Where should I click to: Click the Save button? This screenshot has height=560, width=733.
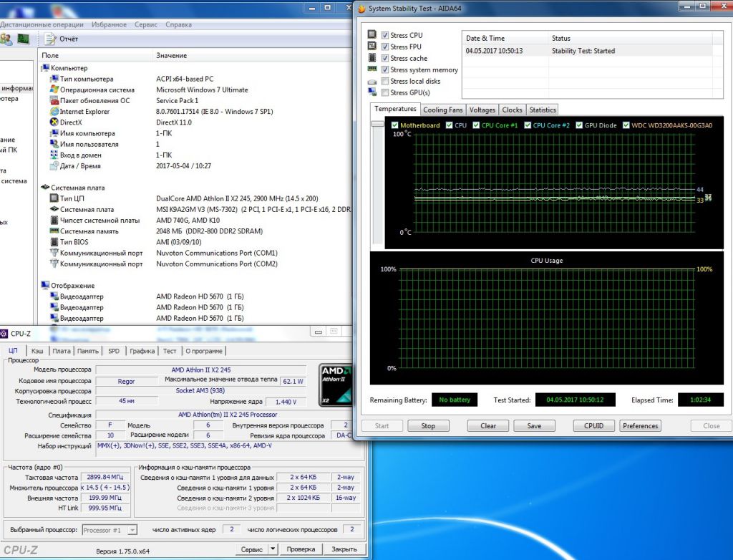534,426
